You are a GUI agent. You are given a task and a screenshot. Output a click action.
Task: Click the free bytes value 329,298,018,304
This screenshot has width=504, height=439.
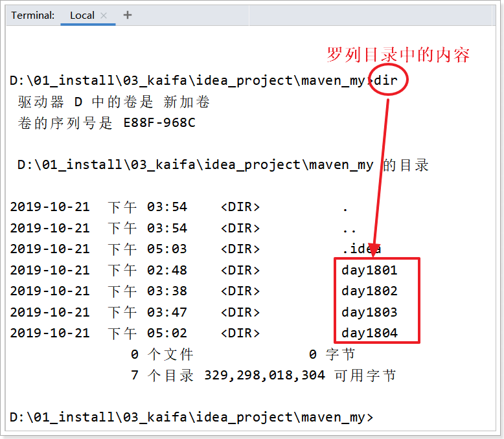click(265, 376)
